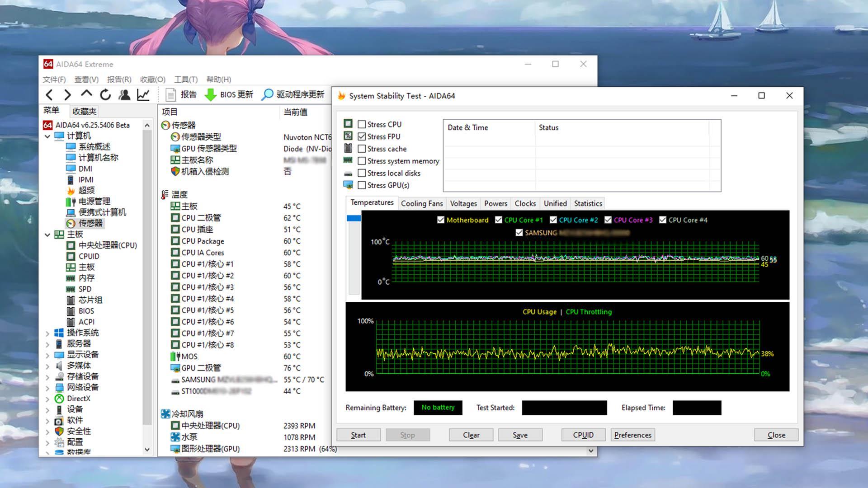Switch to the Clocks tab in stability test
This screenshot has width=868, height=488.
[x=524, y=203]
